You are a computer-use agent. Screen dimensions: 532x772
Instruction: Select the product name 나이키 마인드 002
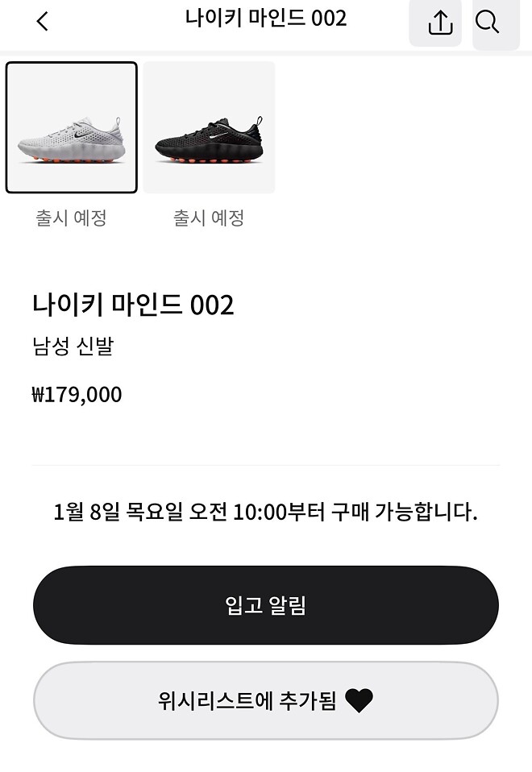pyautogui.click(x=135, y=305)
